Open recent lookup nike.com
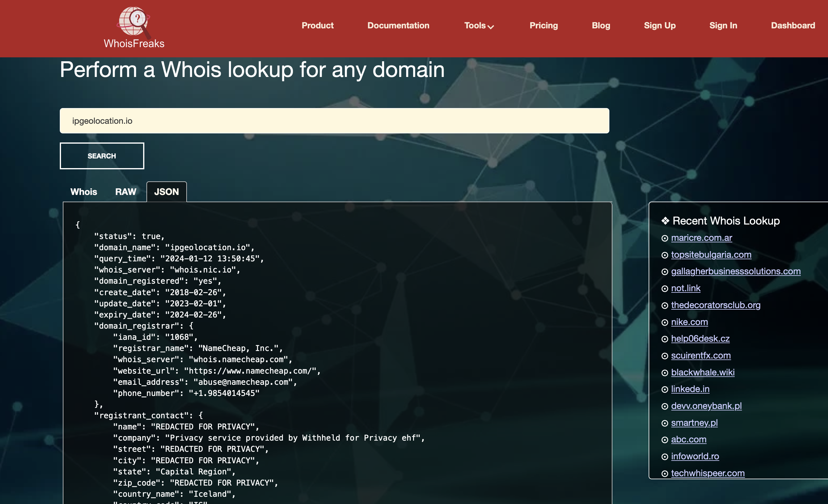This screenshot has height=504, width=828. 689,322
